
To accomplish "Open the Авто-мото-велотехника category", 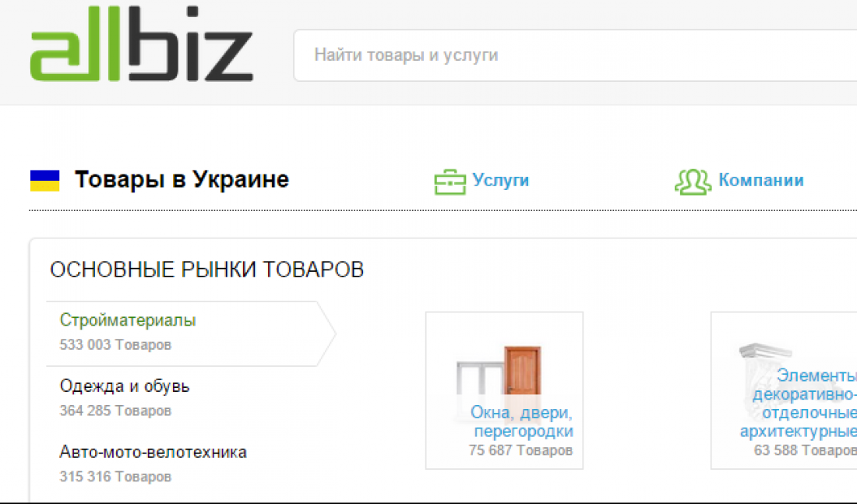I will tap(153, 452).
